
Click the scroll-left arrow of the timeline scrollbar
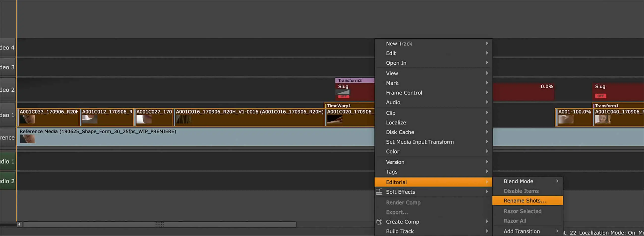click(x=19, y=224)
